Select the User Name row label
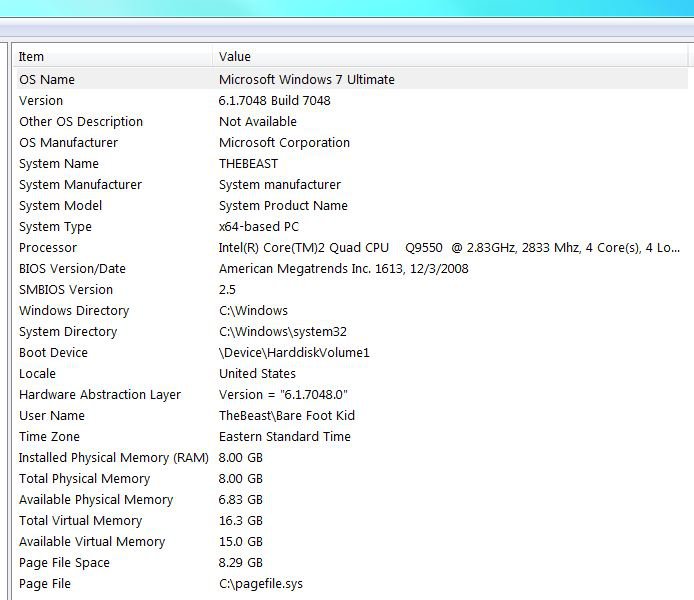This screenshot has width=694, height=600. point(52,416)
